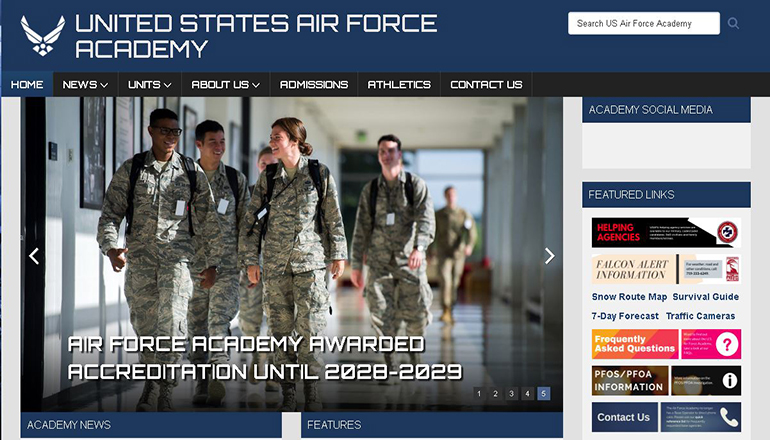Open the PFOS/PFOA Information banner
The width and height of the screenshot is (770, 440).
coord(666,381)
